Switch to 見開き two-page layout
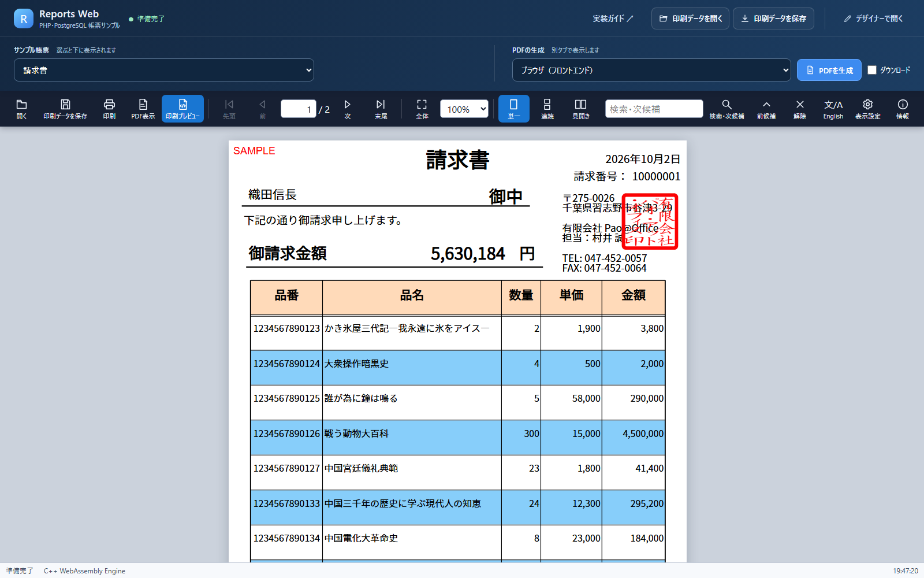The image size is (924, 578). coord(580,109)
